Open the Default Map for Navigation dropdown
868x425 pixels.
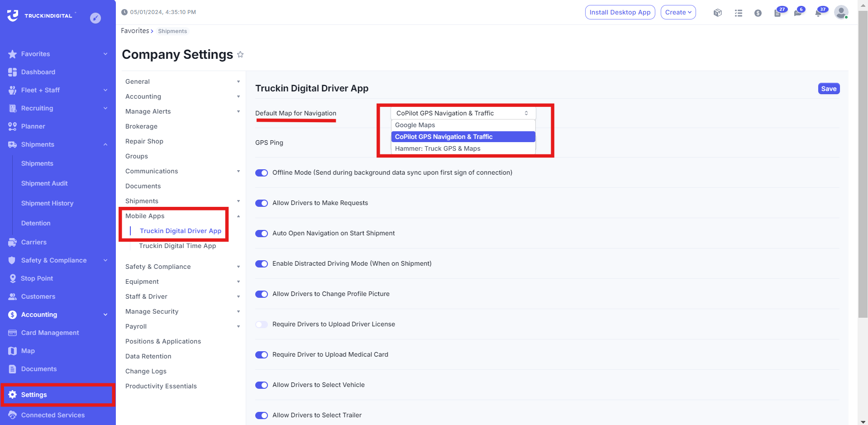pyautogui.click(x=463, y=113)
